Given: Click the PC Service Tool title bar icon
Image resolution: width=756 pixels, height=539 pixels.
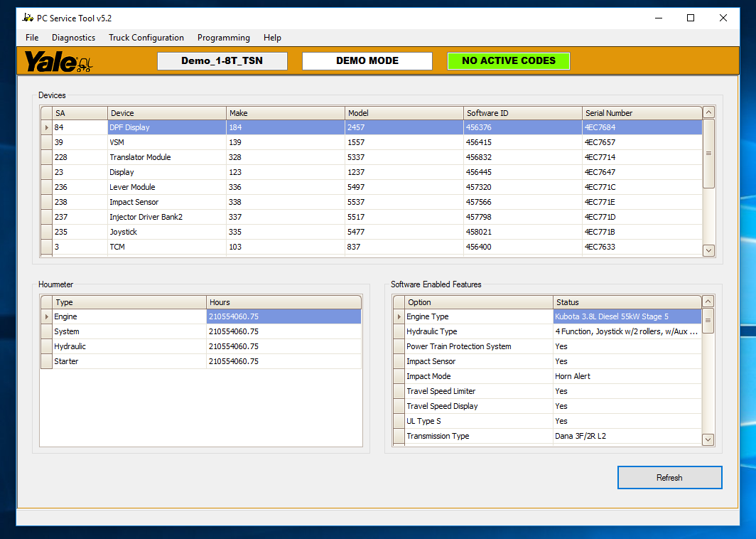Looking at the screenshot, I should click(x=26, y=18).
